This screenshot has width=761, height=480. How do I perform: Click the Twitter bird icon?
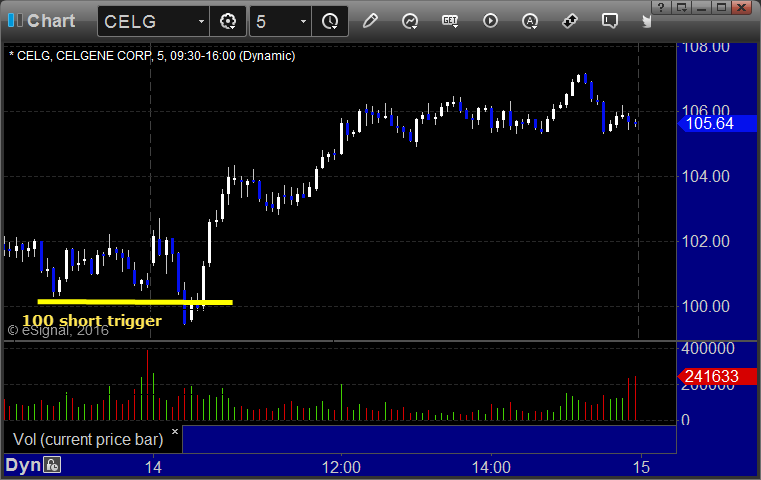pos(646,21)
